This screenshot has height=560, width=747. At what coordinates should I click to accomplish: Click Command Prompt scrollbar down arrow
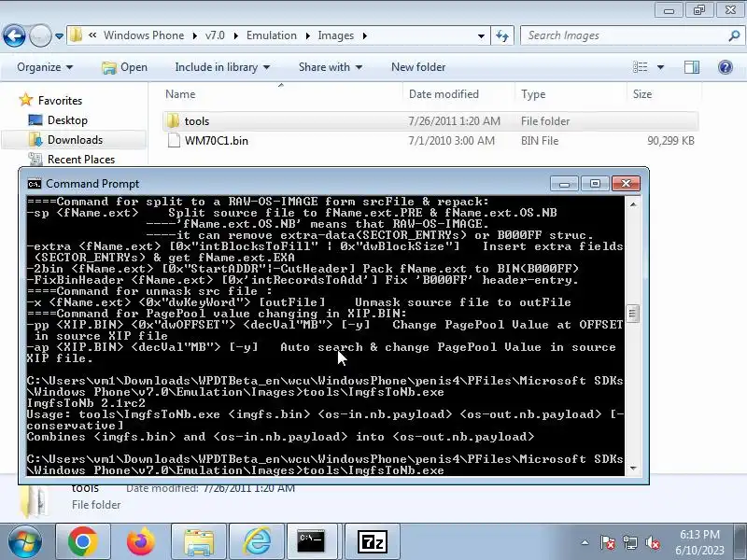click(x=633, y=469)
